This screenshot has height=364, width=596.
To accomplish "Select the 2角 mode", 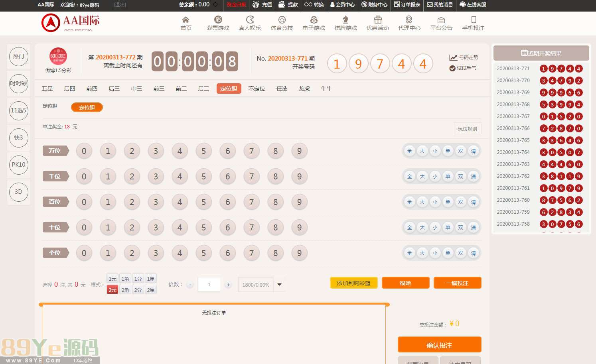I will [x=125, y=290].
